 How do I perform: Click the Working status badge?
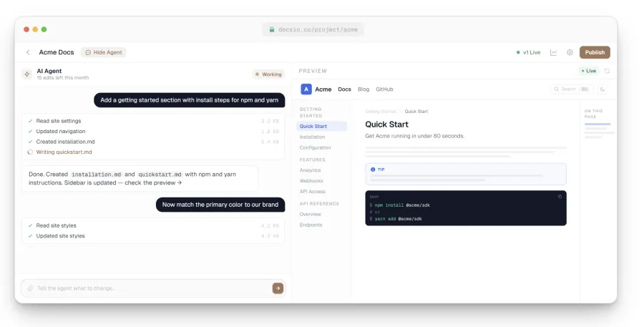tap(268, 74)
